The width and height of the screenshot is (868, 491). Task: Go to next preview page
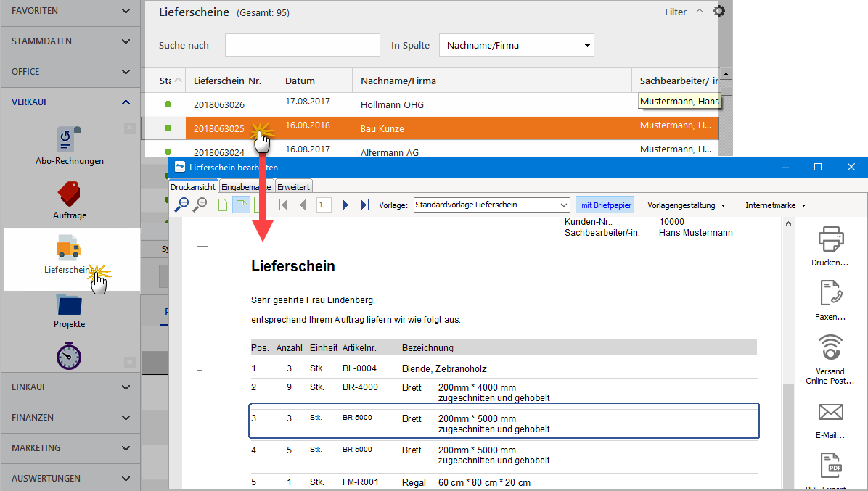345,205
